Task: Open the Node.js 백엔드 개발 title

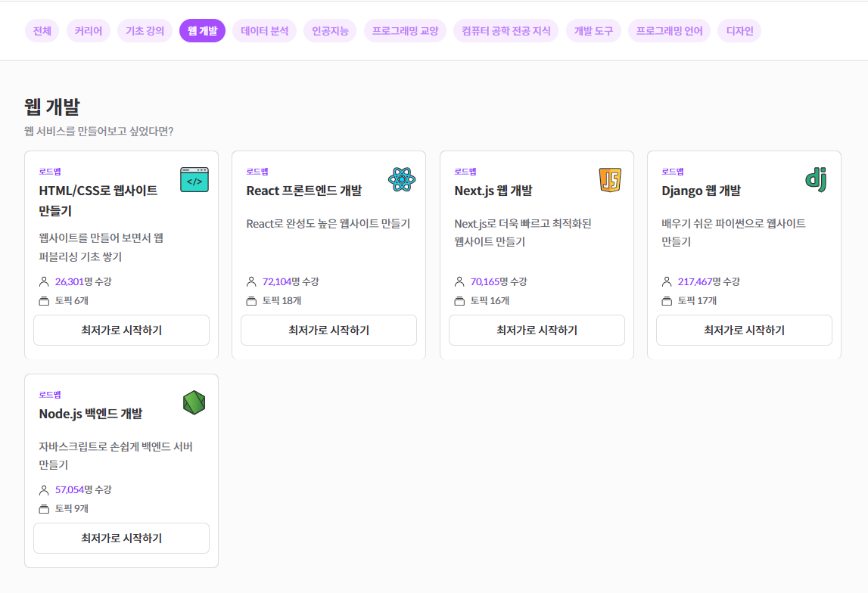Action: (x=90, y=414)
